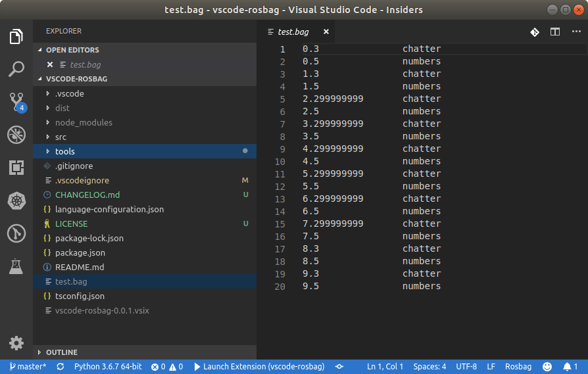Change end of line sequence LF
The image size is (588, 374).
pyautogui.click(x=491, y=367)
